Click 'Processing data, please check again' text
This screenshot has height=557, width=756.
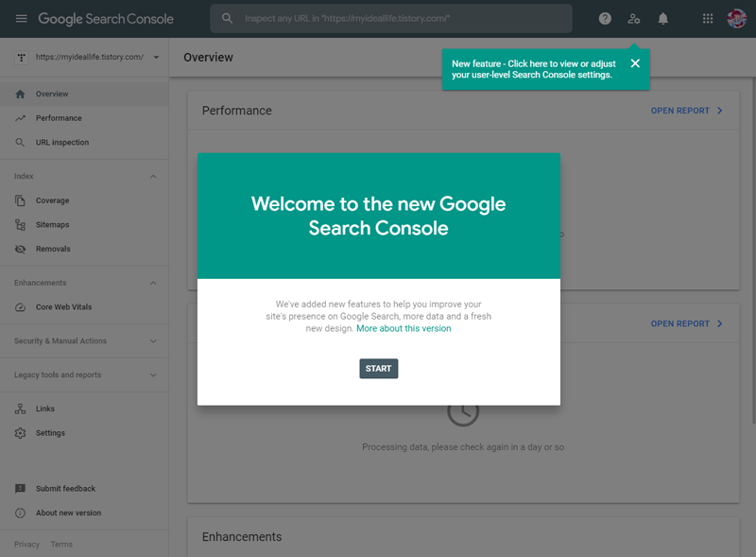pyautogui.click(x=463, y=447)
